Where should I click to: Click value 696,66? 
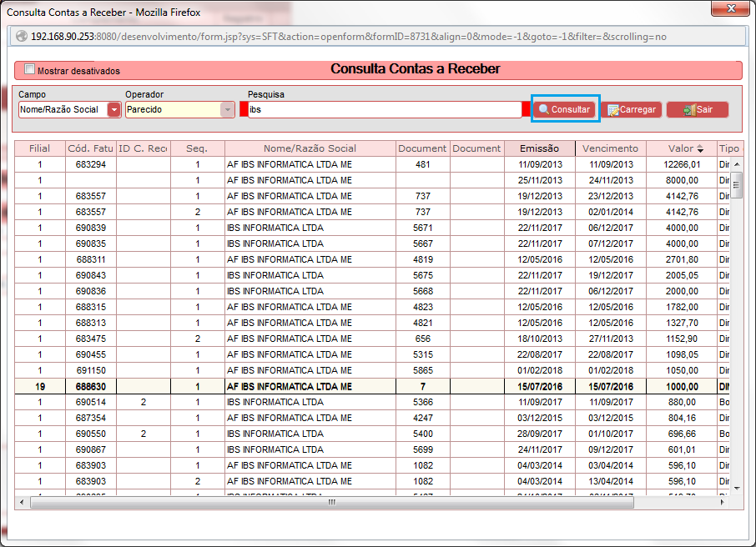point(681,434)
